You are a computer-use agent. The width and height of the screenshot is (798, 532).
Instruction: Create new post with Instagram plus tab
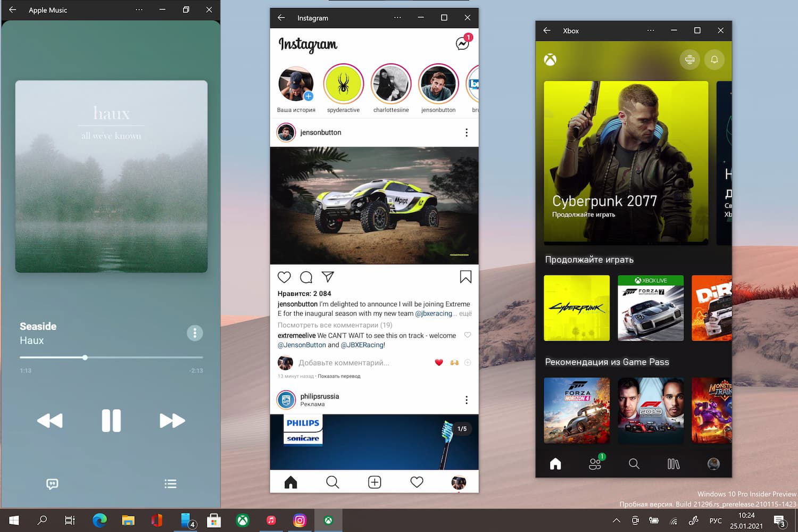coord(375,482)
